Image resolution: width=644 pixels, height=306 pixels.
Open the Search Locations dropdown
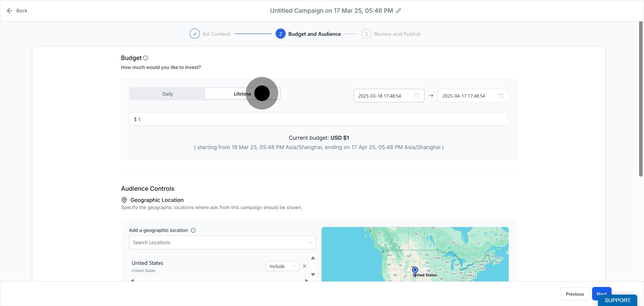click(222, 242)
